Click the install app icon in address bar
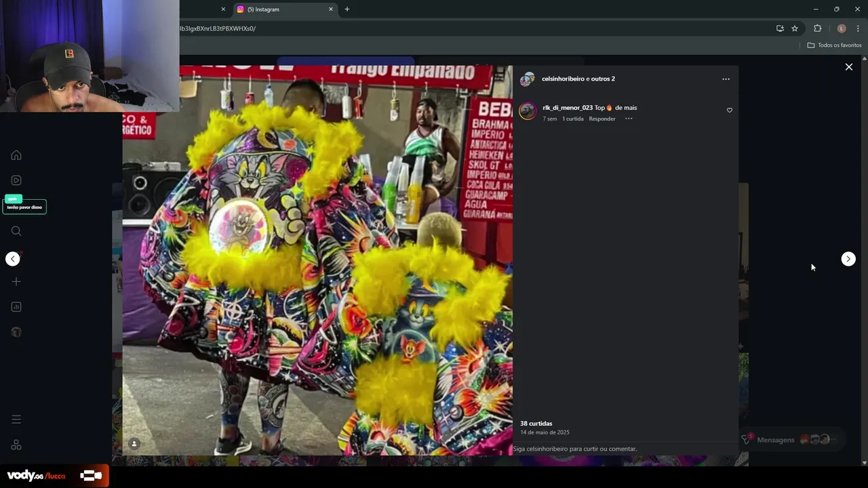The height and width of the screenshot is (488, 868). 780,28
